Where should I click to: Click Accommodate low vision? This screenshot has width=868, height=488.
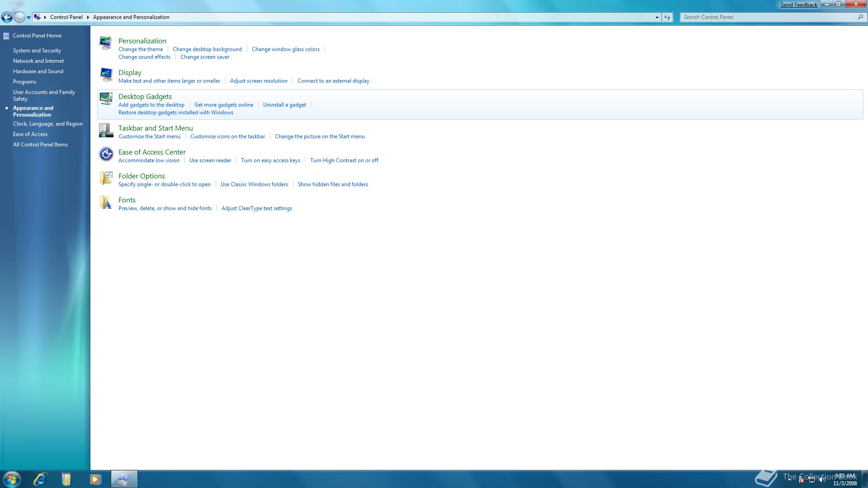(149, 160)
